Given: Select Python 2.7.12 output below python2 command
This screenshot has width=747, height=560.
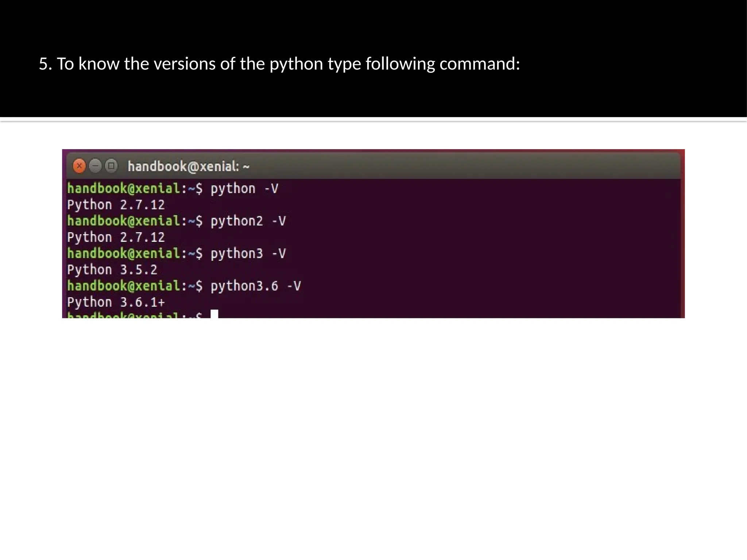Looking at the screenshot, I should 116,238.
